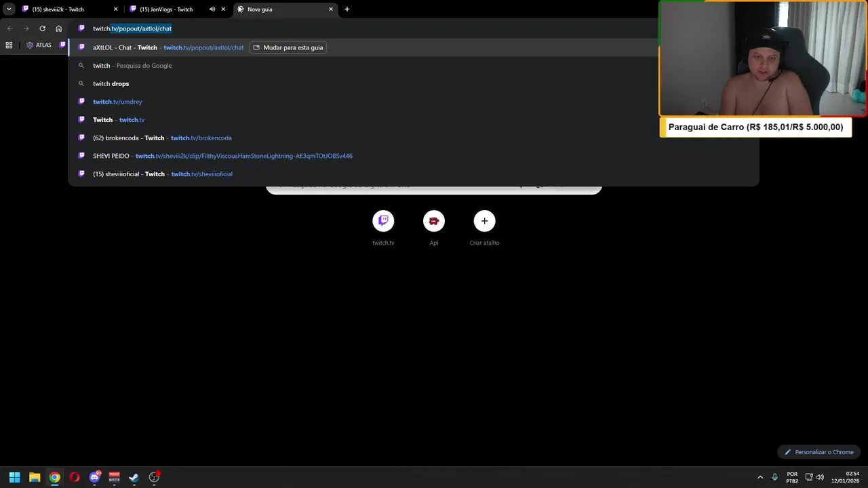
Task: Go to the browser home page
Action: [x=59, y=28]
